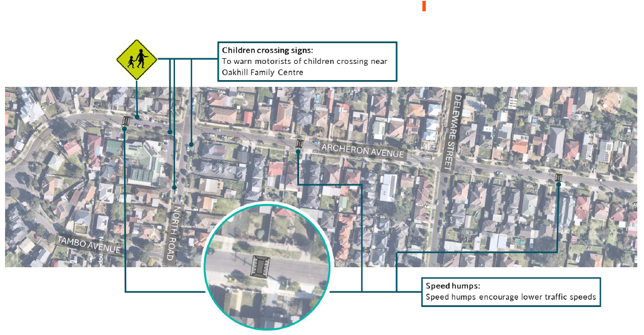Open the Speed humps callout box
644x335 pixels.
pos(510,292)
